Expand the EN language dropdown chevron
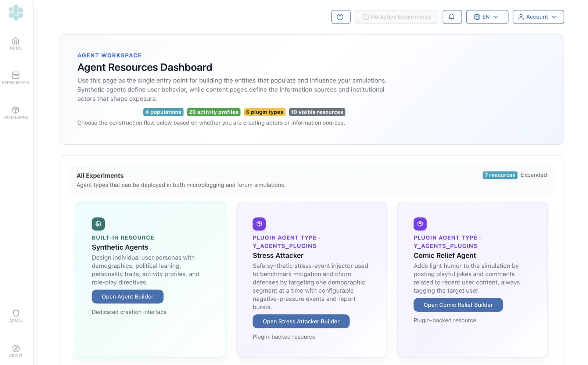The height and width of the screenshot is (365, 588). click(x=496, y=17)
